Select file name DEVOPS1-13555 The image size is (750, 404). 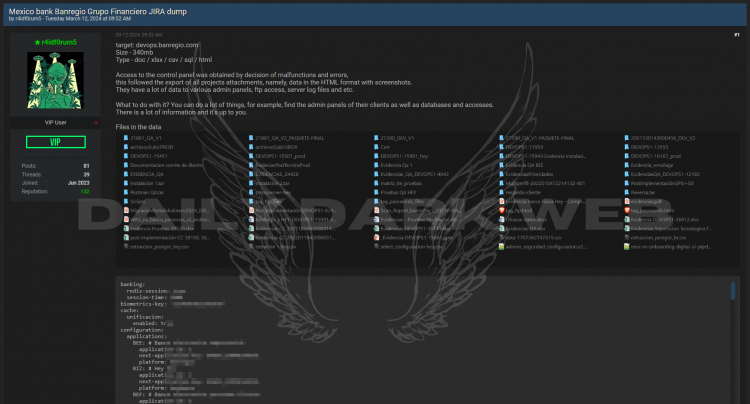click(x=650, y=147)
